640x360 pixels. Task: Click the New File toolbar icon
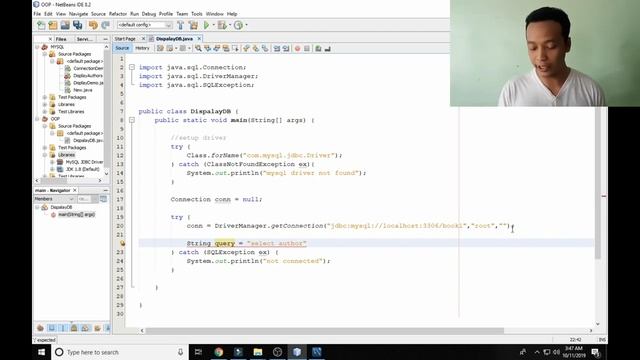pyautogui.click(x=41, y=25)
